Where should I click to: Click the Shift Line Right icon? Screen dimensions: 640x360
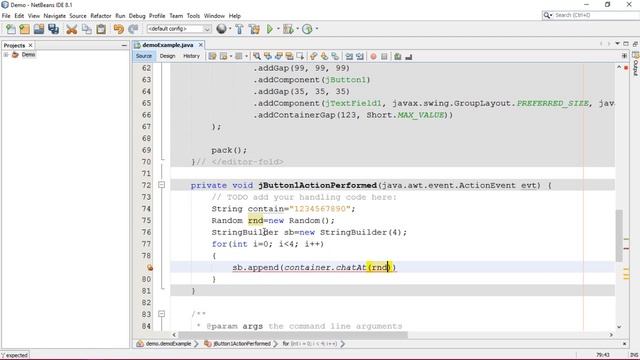[360, 56]
